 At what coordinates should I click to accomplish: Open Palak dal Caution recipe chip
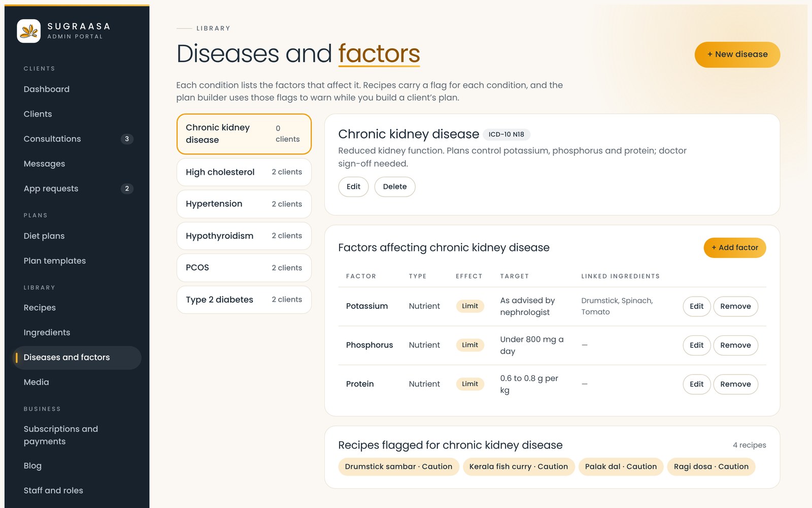(621, 466)
